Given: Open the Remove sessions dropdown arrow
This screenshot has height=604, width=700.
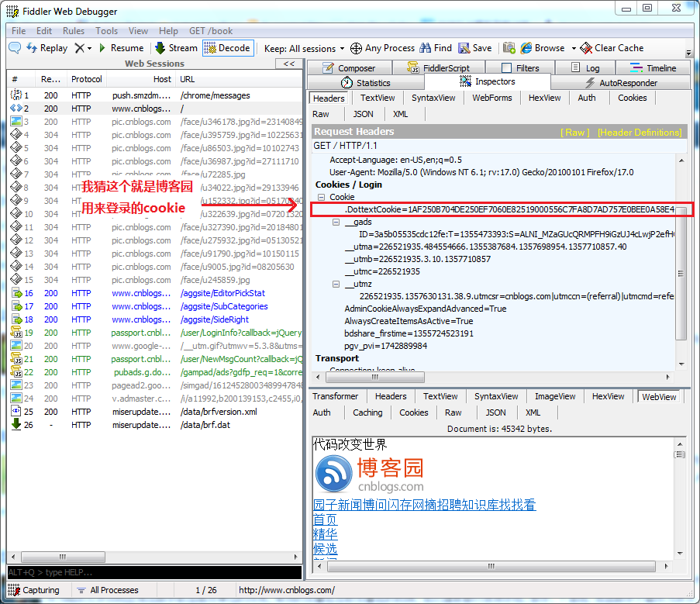Looking at the screenshot, I should click(x=90, y=48).
